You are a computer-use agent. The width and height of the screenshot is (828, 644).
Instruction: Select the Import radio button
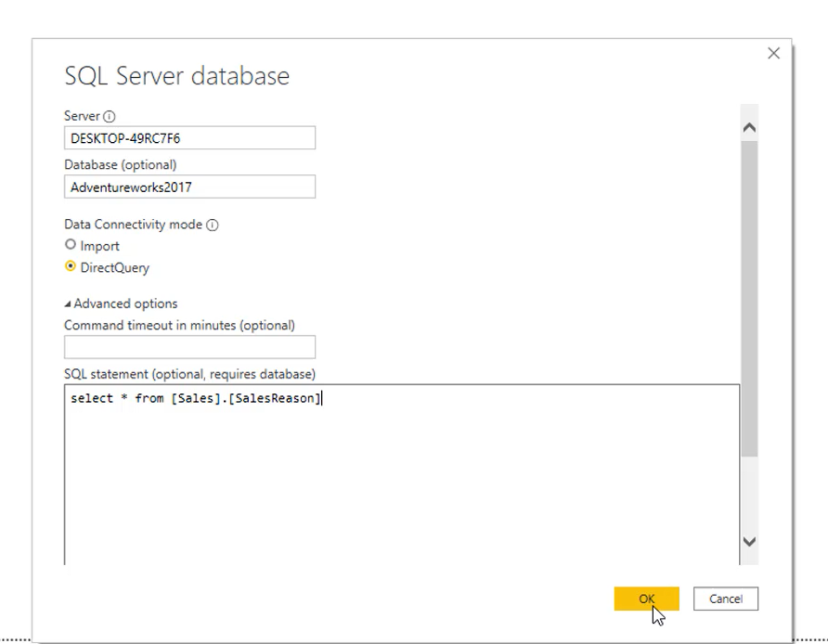[x=71, y=244]
